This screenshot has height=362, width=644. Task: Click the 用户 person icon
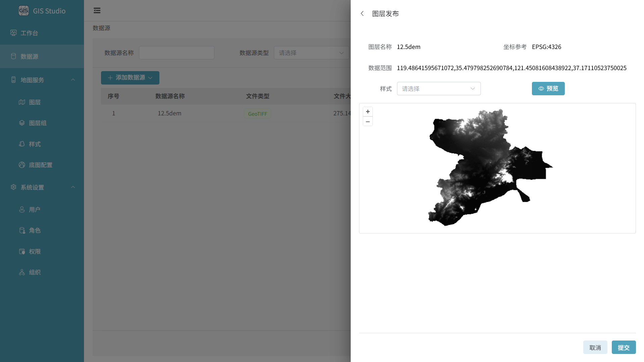click(x=22, y=209)
